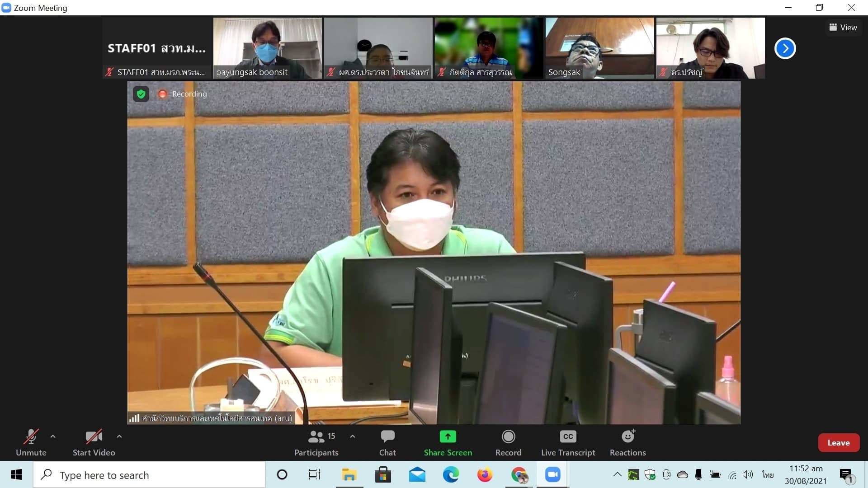Image resolution: width=868 pixels, height=488 pixels.
Task: Click the Record button
Action: click(508, 442)
